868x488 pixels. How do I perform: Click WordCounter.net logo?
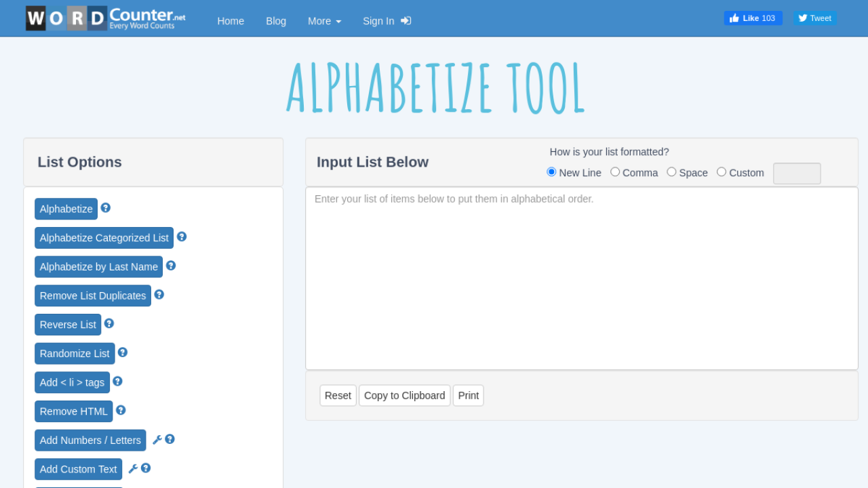click(106, 18)
